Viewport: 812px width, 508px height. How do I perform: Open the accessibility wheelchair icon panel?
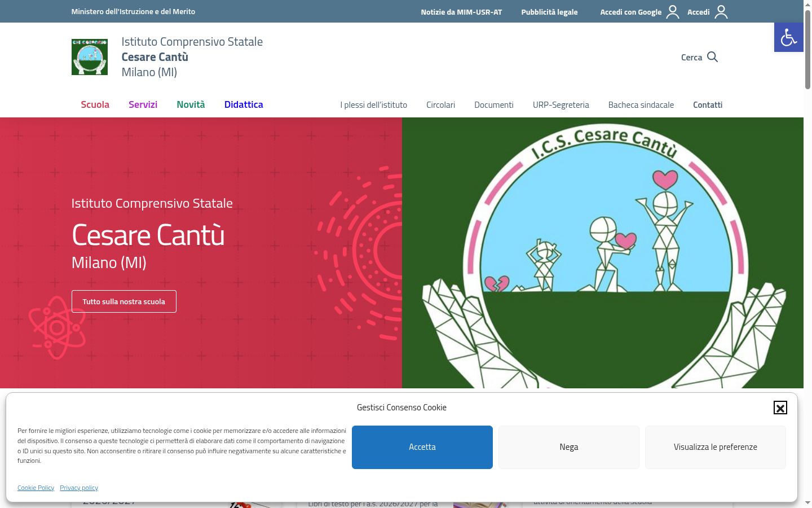[x=788, y=37]
